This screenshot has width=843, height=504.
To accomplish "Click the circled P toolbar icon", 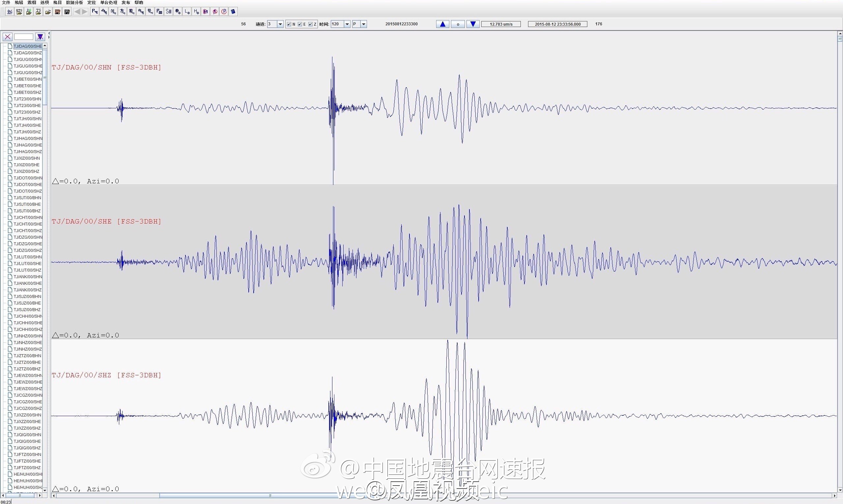I will (x=224, y=12).
